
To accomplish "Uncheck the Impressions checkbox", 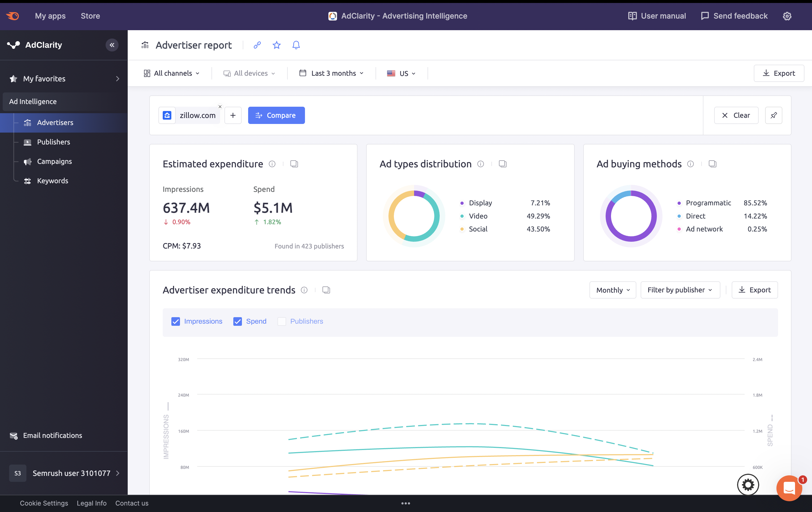I will [176, 321].
